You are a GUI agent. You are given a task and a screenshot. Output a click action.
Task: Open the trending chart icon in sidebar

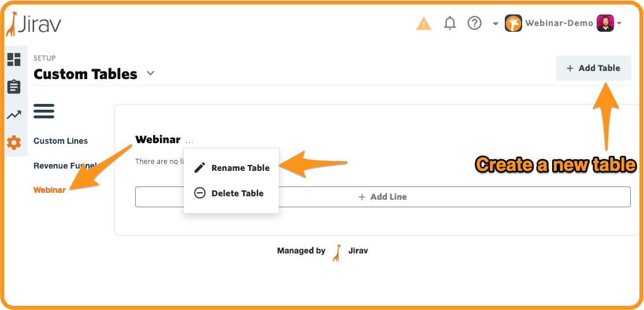coord(14,115)
